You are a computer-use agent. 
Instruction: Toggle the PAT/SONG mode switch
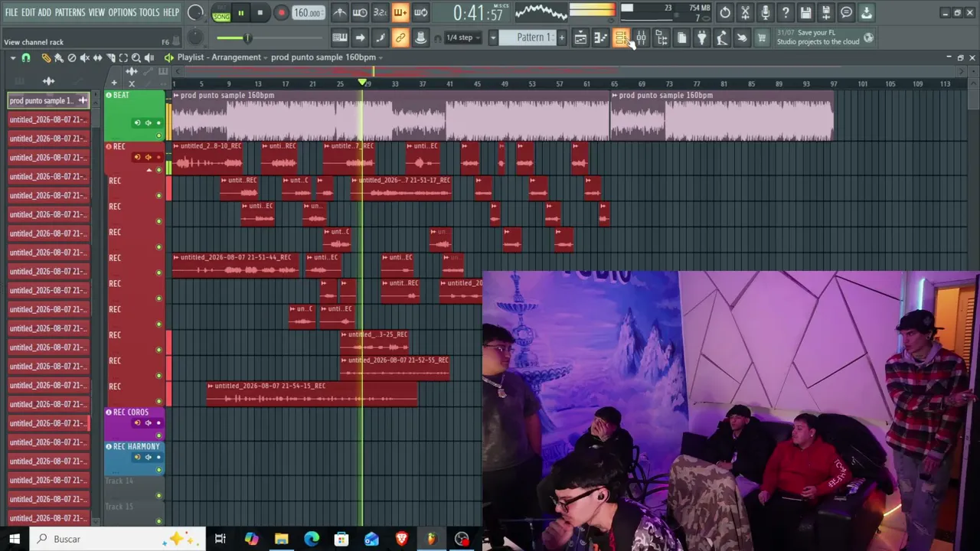pos(221,13)
